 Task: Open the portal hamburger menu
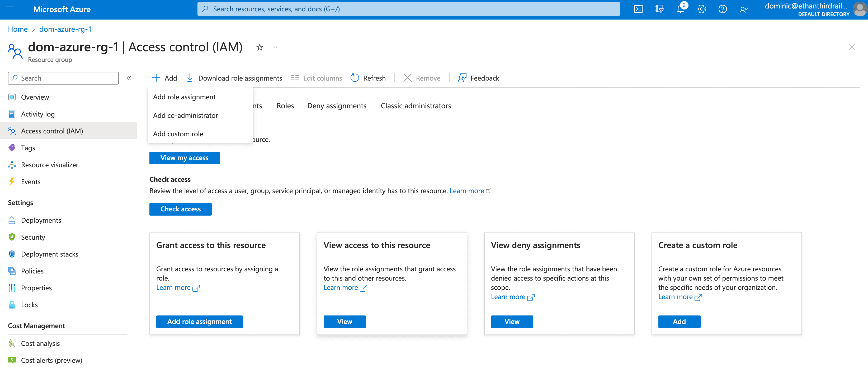point(10,9)
